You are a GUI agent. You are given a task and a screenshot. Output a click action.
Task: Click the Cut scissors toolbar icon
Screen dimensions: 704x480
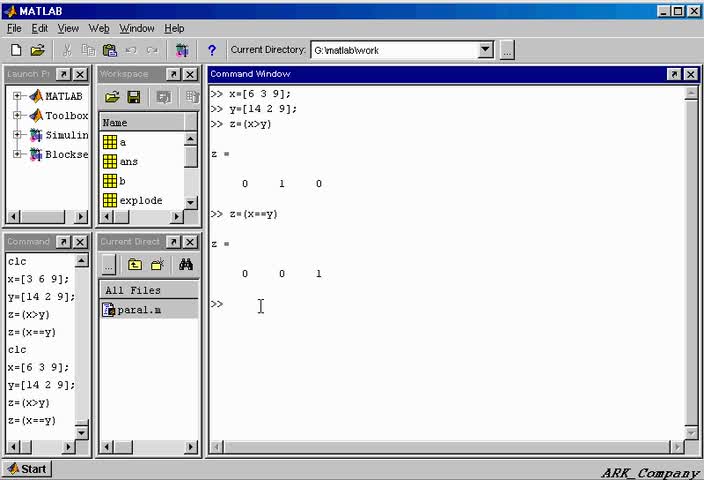click(x=67, y=50)
